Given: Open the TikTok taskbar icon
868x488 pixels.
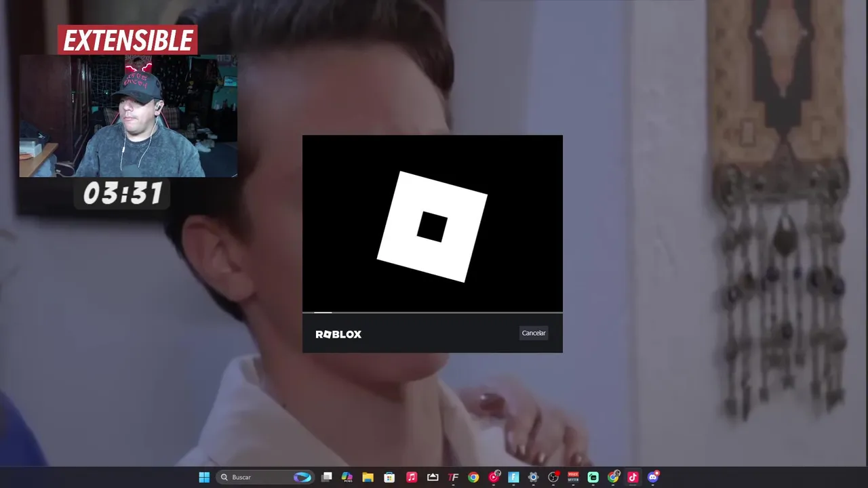Looking at the screenshot, I should [633, 477].
